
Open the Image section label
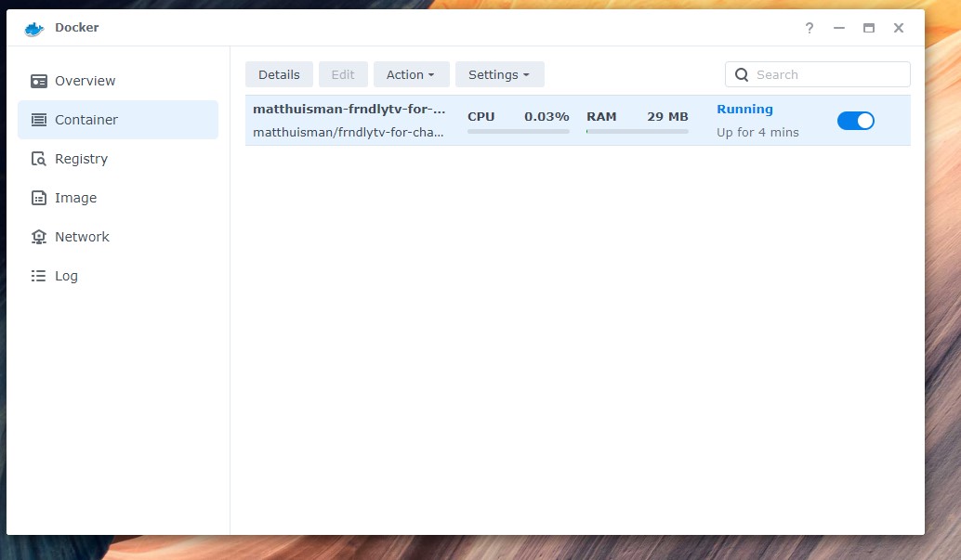point(76,198)
